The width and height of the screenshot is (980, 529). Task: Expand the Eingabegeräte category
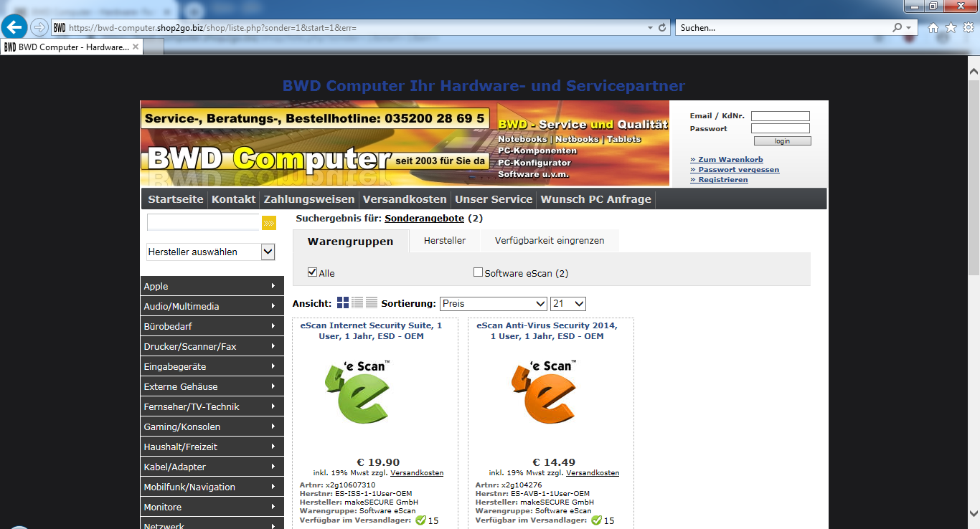pos(212,366)
